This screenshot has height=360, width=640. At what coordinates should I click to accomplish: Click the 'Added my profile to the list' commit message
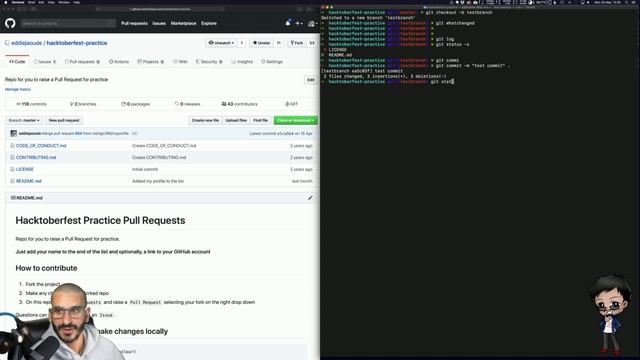158,181
